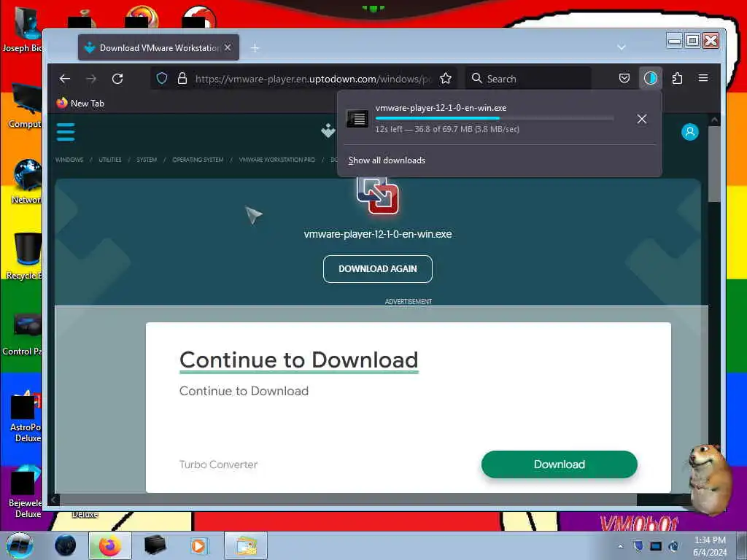The height and width of the screenshot is (560, 747).
Task: Click the horizontal scrollbar left arrow
Action: (53, 499)
